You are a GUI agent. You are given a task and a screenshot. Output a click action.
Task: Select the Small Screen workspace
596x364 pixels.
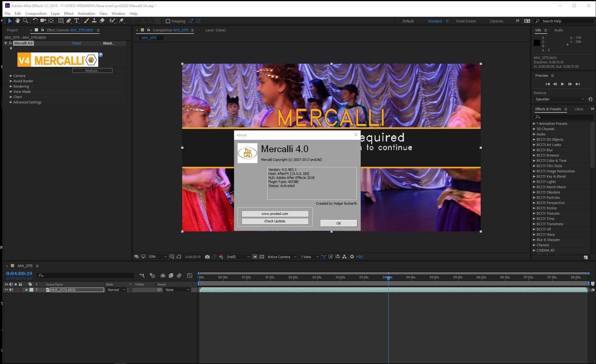pos(466,21)
